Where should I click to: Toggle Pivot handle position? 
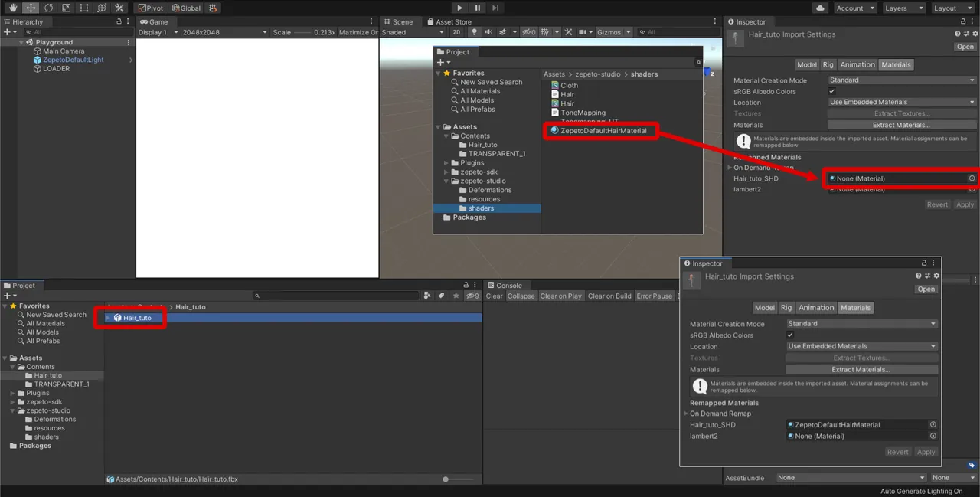click(x=150, y=8)
